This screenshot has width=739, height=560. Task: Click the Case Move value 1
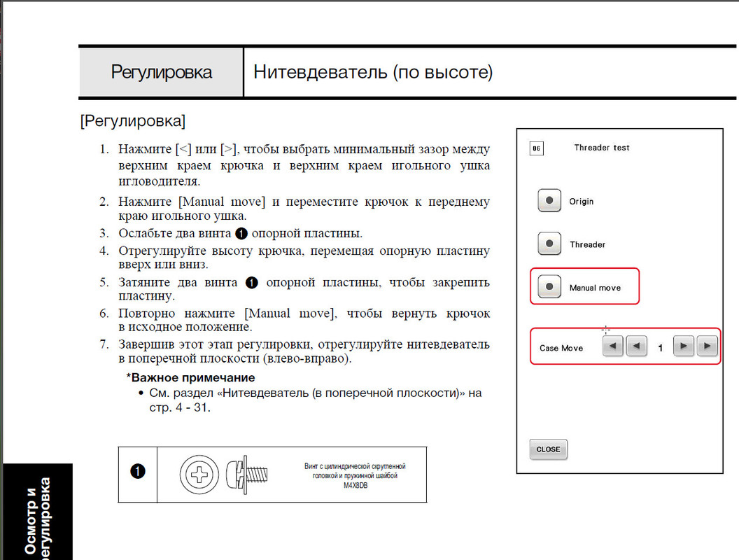pos(661,348)
